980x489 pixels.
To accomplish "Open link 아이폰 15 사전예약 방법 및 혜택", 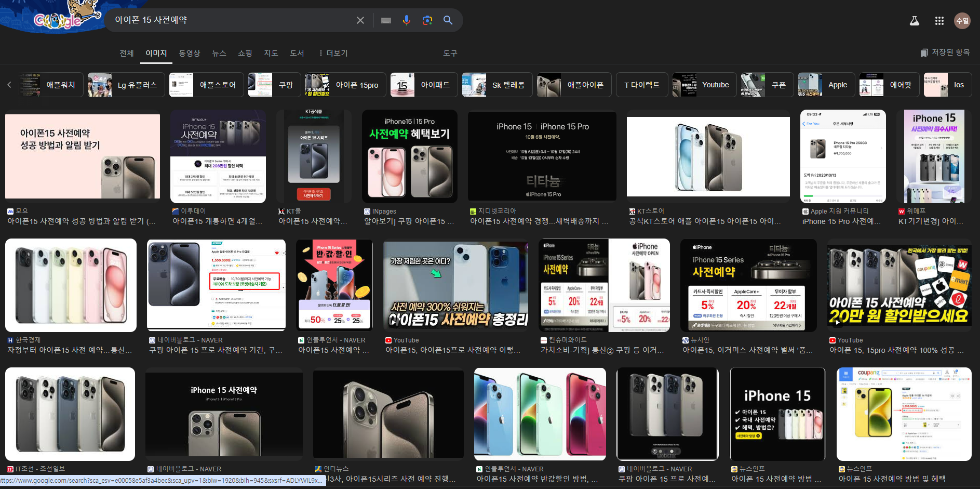I will pyautogui.click(x=892, y=479).
